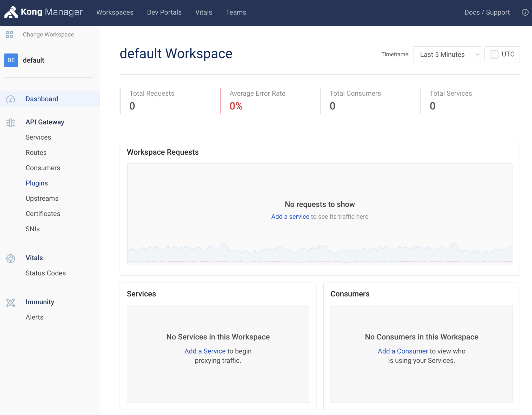Select the API Gateway sliders icon
532x415 pixels.
pos(11,123)
